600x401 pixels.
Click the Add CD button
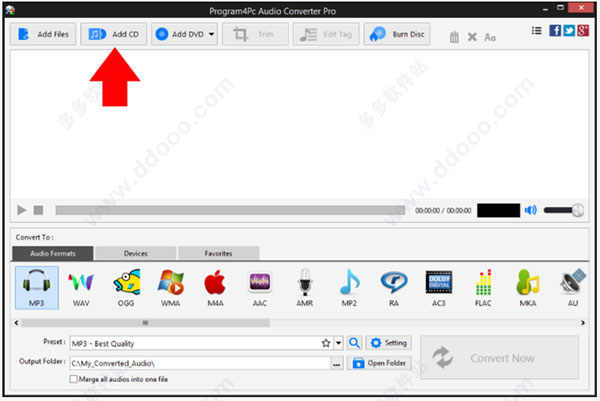[x=113, y=34]
